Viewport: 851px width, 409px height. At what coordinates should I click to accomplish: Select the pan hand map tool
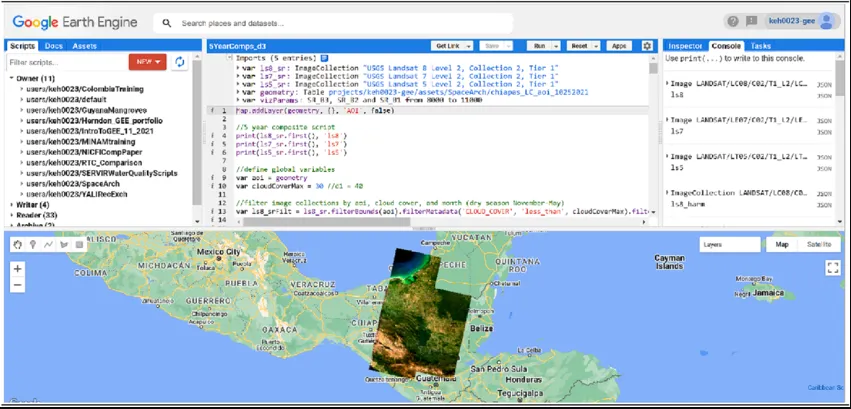coord(17,245)
